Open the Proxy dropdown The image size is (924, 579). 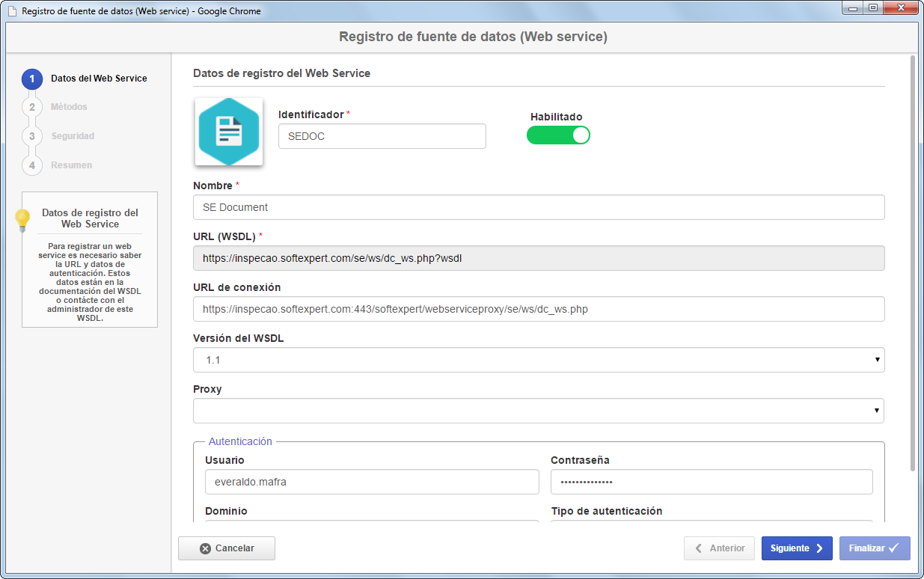pos(539,411)
